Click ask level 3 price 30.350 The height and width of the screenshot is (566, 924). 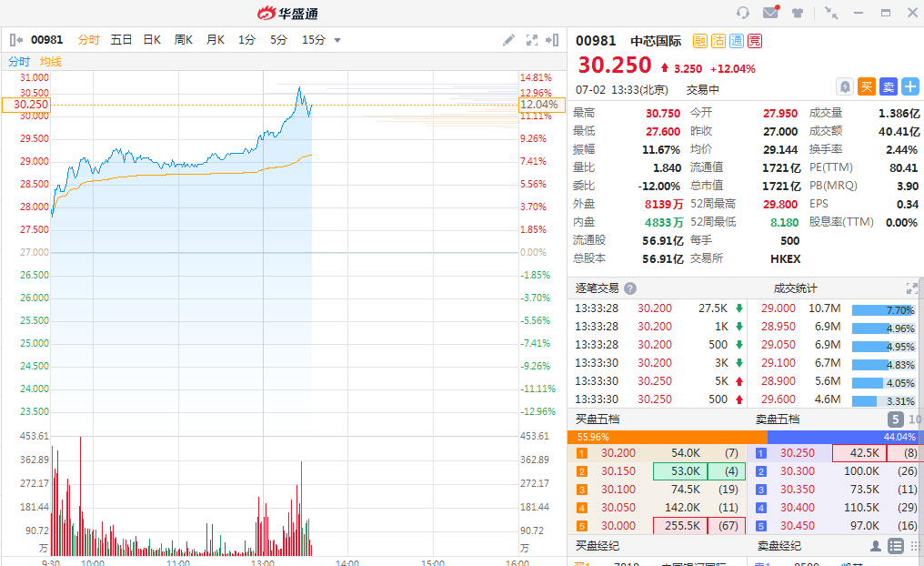798,490
